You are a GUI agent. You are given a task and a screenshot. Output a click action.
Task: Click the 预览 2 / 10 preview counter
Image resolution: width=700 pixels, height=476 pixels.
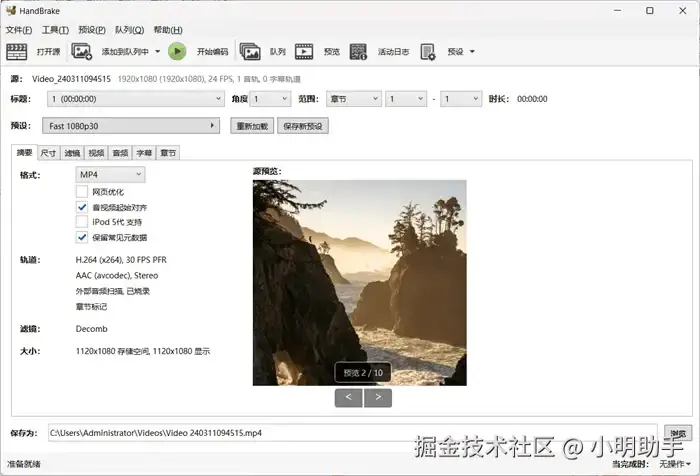363,373
